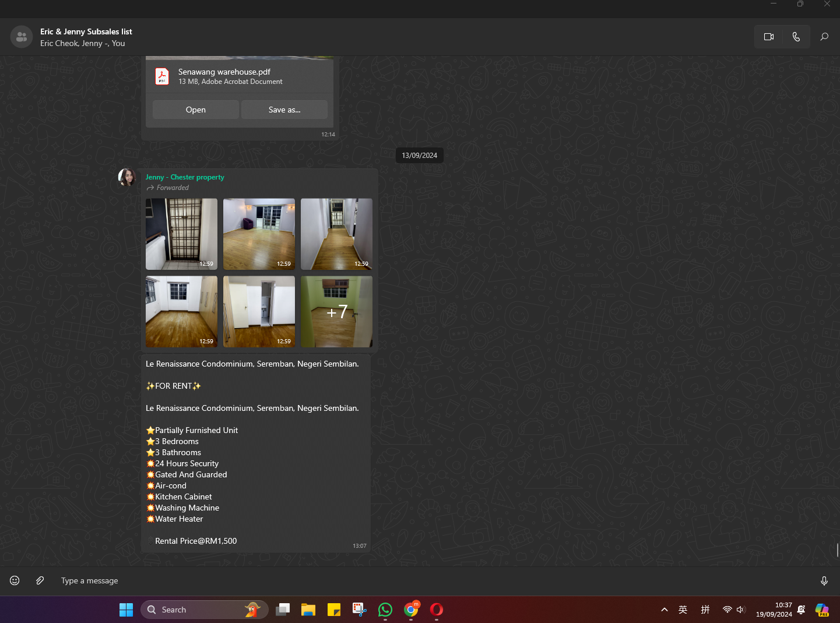Click the Senawang warehouse PDF file icon
This screenshot has height=623, width=840.
162,76
